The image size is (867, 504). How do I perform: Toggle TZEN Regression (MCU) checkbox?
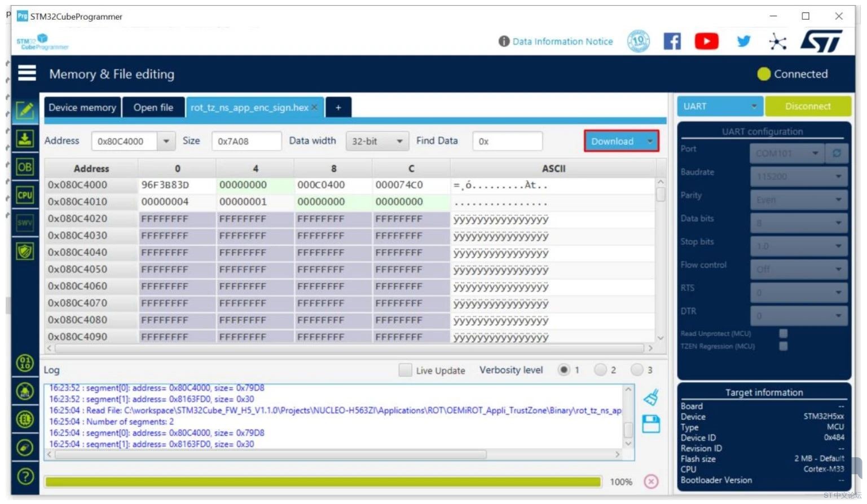(x=784, y=346)
